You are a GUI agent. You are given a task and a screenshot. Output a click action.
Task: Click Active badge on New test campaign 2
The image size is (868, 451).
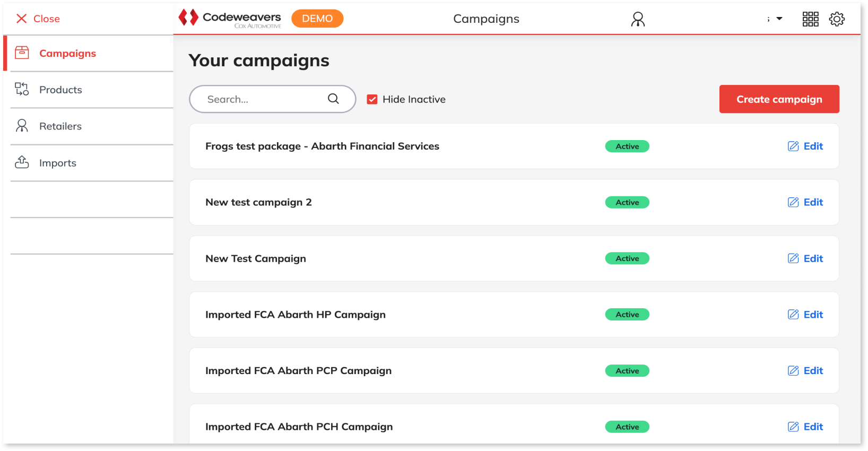[627, 202]
